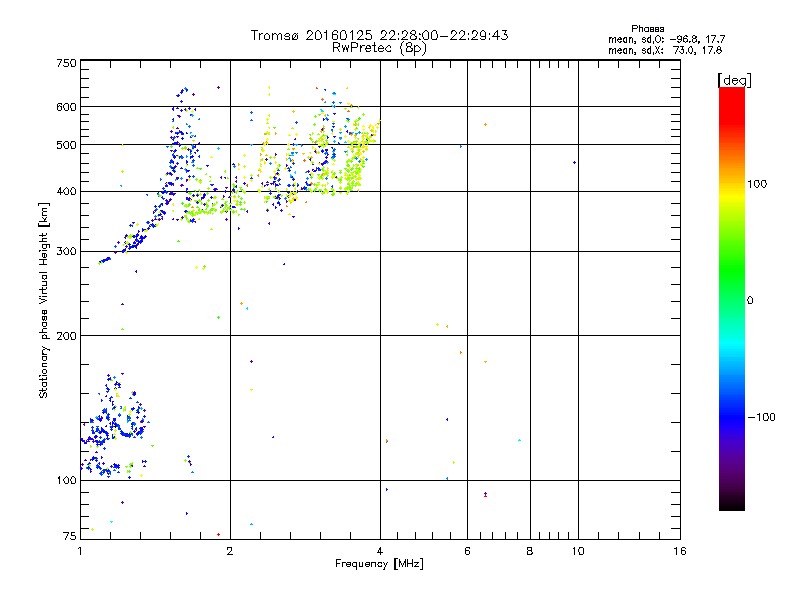
Task: Click the colorbar '-100' tick label
Action: tap(761, 417)
